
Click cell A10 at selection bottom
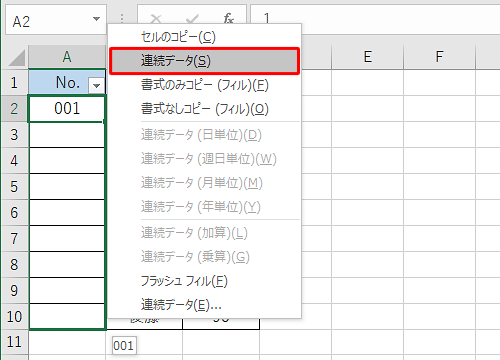pyautogui.click(x=67, y=317)
